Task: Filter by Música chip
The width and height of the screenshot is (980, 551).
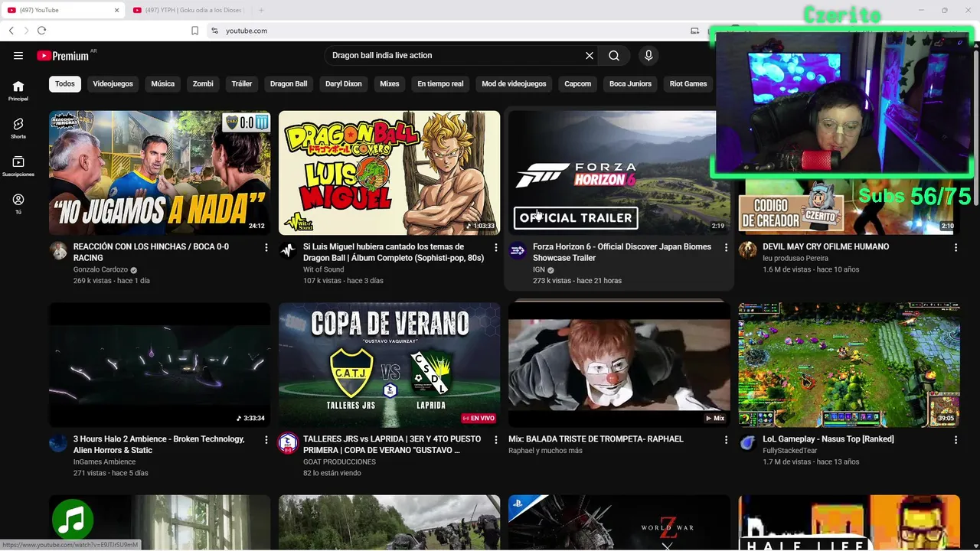Action: pyautogui.click(x=162, y=83)
